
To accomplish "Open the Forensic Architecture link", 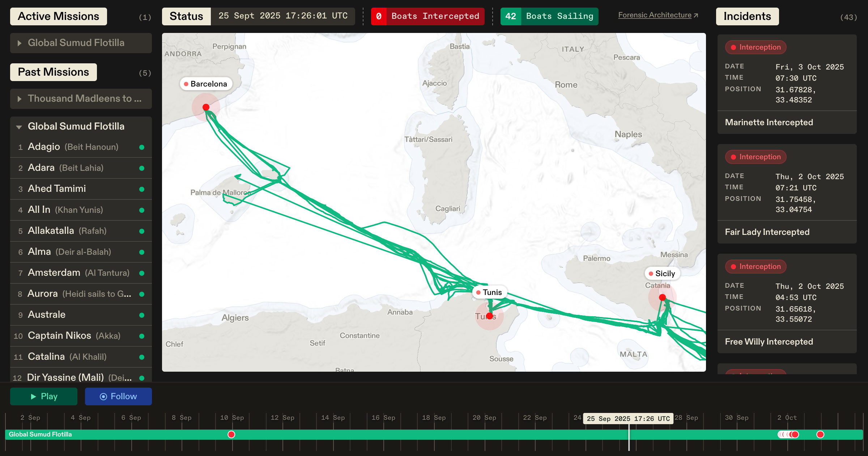I will (658, 15).
